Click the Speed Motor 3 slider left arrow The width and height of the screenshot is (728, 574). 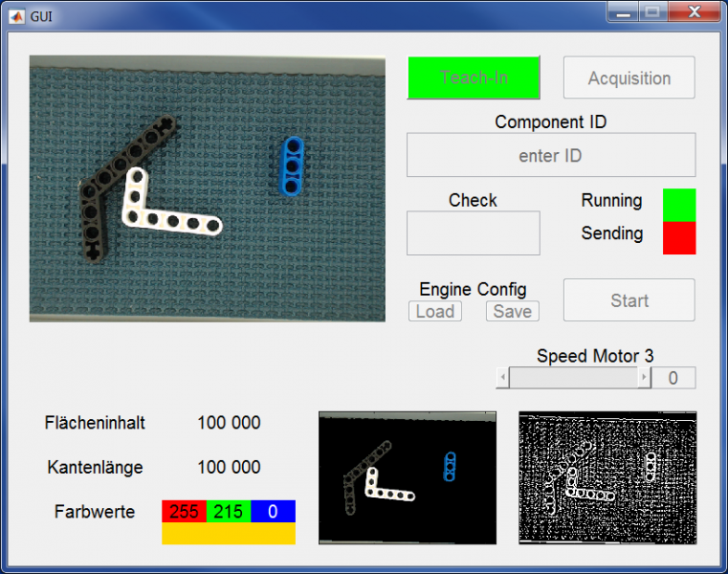click(x=502, y=378)
